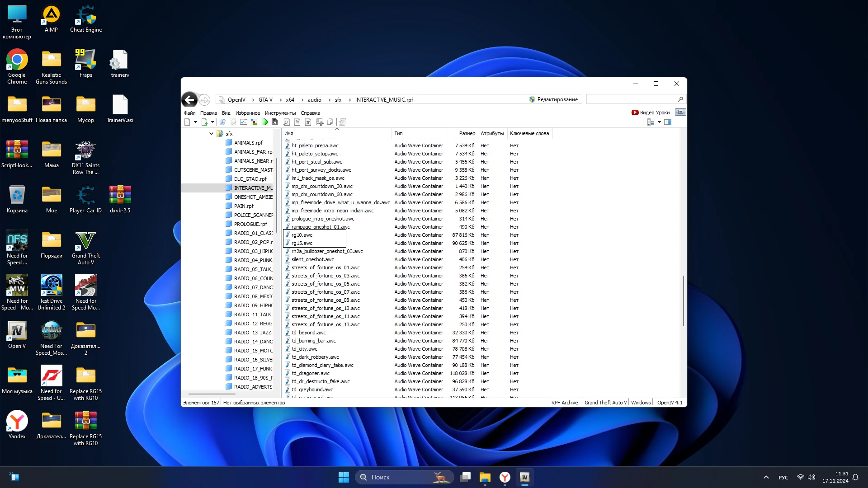This screenshot has height=488, width=868.
Task: Click the checklist window toolbar icon
Action: 244,122
